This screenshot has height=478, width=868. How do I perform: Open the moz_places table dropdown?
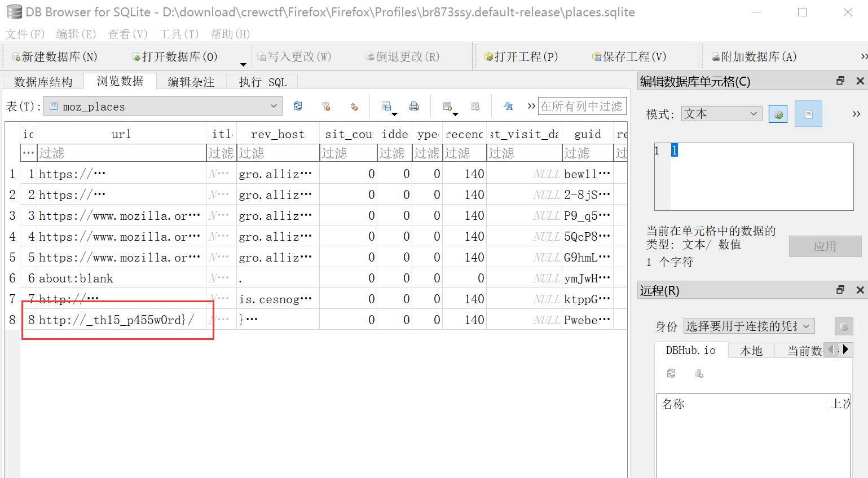click(163, 106)
